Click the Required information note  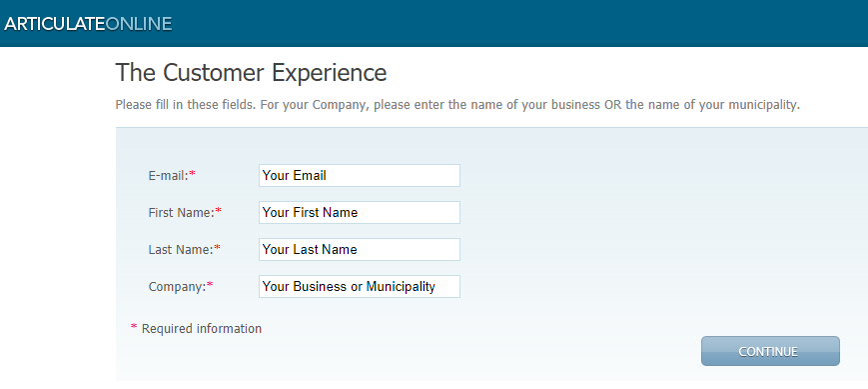(x=202, y=329)
